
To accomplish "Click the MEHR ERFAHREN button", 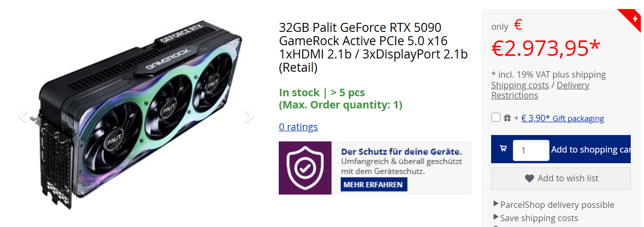I will click(x=373, y=184).
